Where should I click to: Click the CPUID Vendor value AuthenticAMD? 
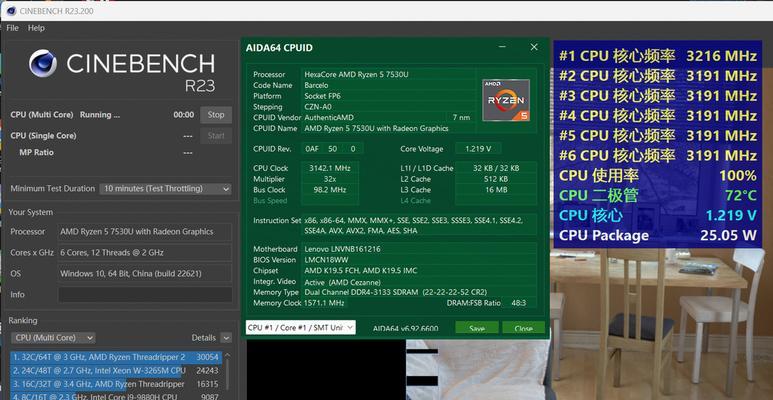click(x=329, y=118)
